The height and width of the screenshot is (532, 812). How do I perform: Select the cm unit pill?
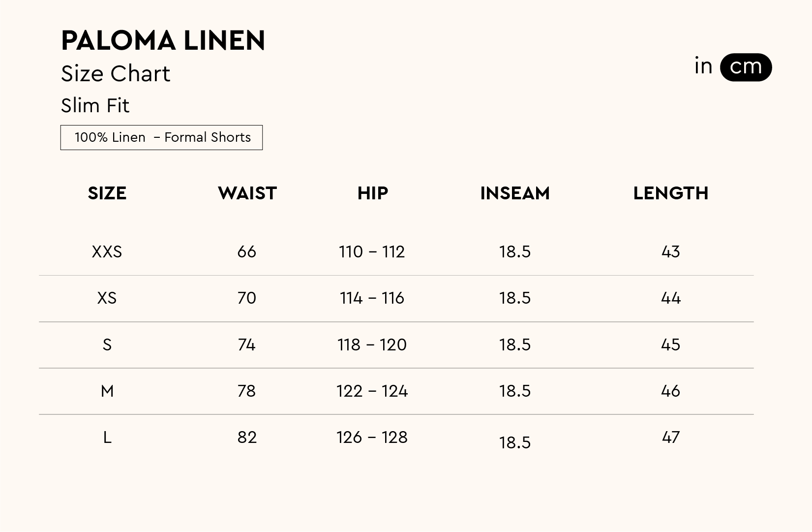pos(746,67)
